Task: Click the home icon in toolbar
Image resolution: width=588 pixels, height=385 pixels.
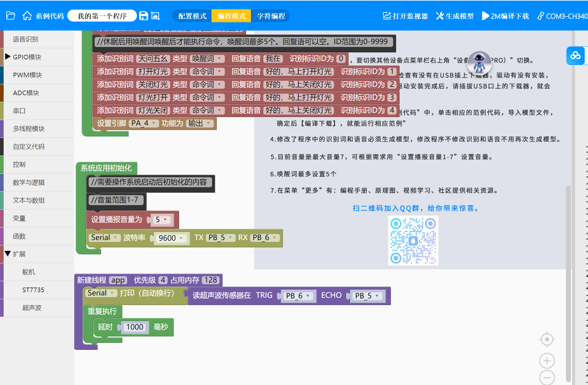Action: pyautogui.click(x=27, y=16)
